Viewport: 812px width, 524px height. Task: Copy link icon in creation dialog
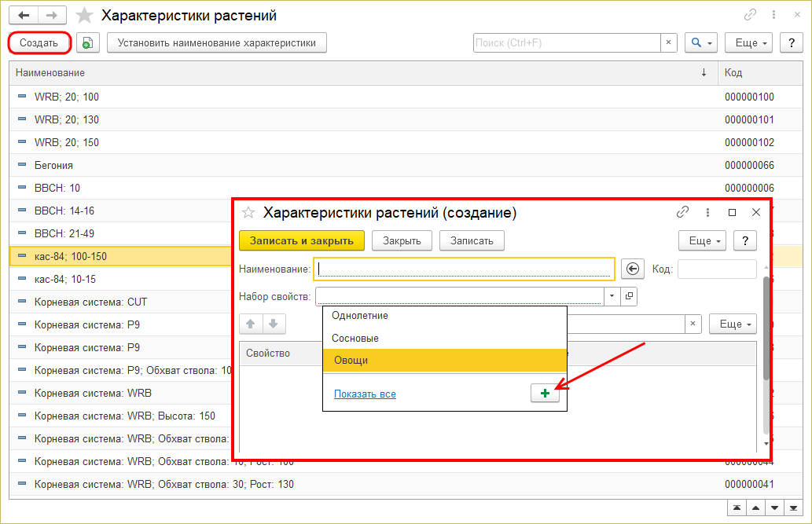tap(682, 212)
